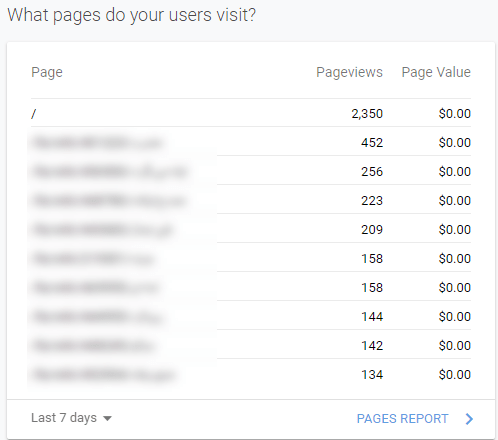Click the $0.00 value in the 134 row

tap(455, 375)
